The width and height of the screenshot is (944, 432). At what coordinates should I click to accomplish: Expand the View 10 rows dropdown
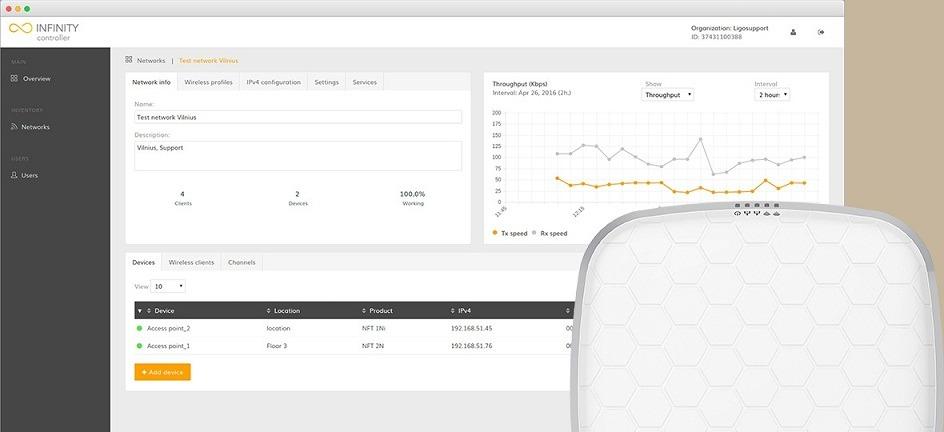click(167, 286)
